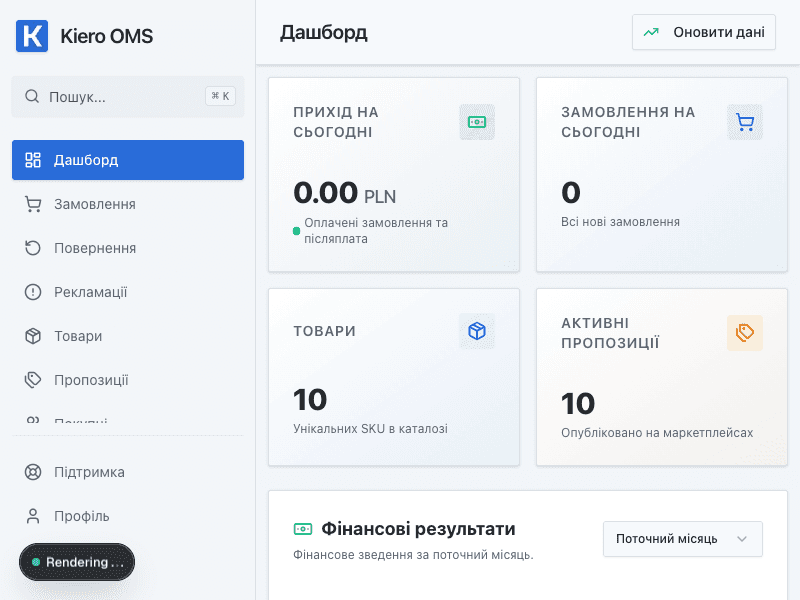Click the Рекламації alert circle icon

click(x=33, y=292)
